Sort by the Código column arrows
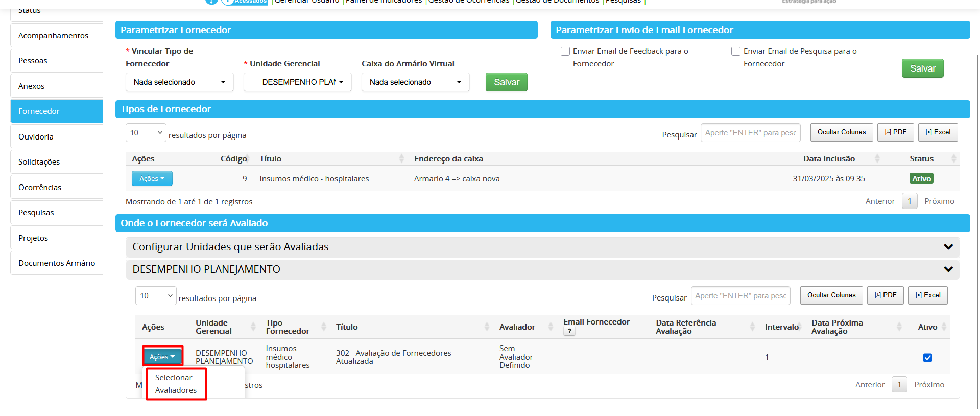Image resolution: width=980 pixels, height=416 pixels. tap(248, 159)
